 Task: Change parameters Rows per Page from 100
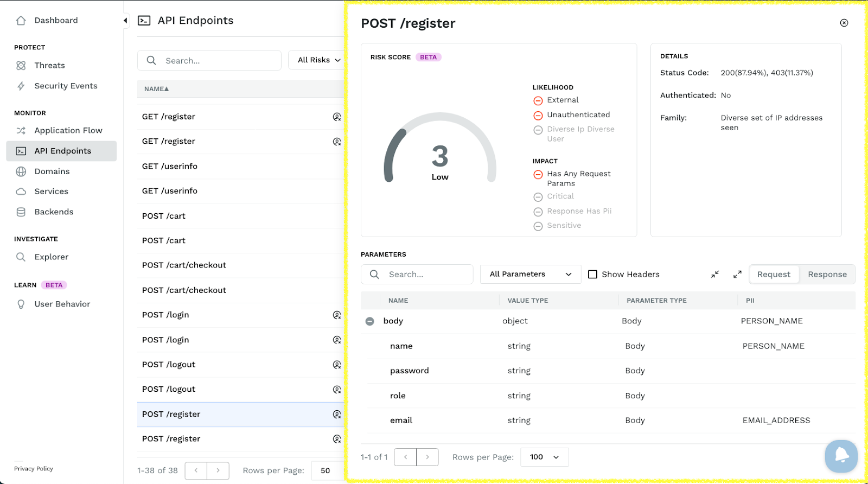[544, 457]
